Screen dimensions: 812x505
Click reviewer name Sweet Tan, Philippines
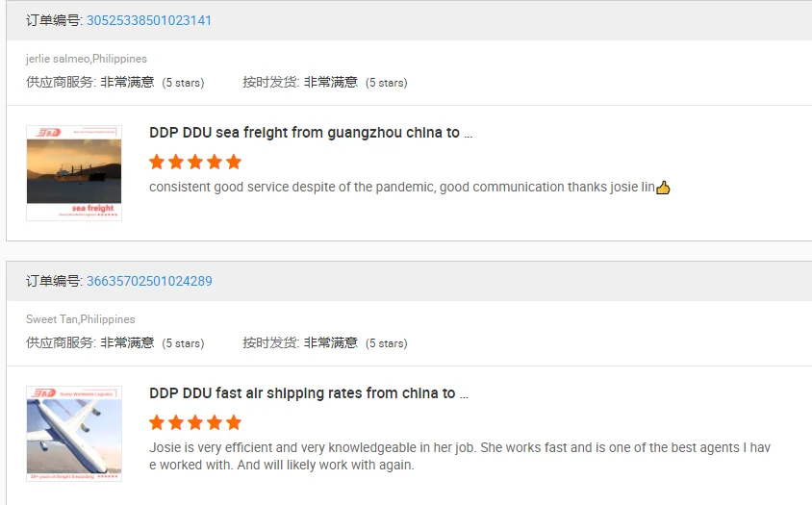[81, 319]
